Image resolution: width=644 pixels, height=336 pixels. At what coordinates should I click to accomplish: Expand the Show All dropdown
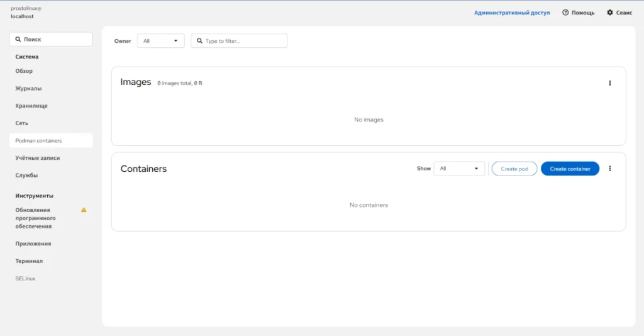click(459, 169)
